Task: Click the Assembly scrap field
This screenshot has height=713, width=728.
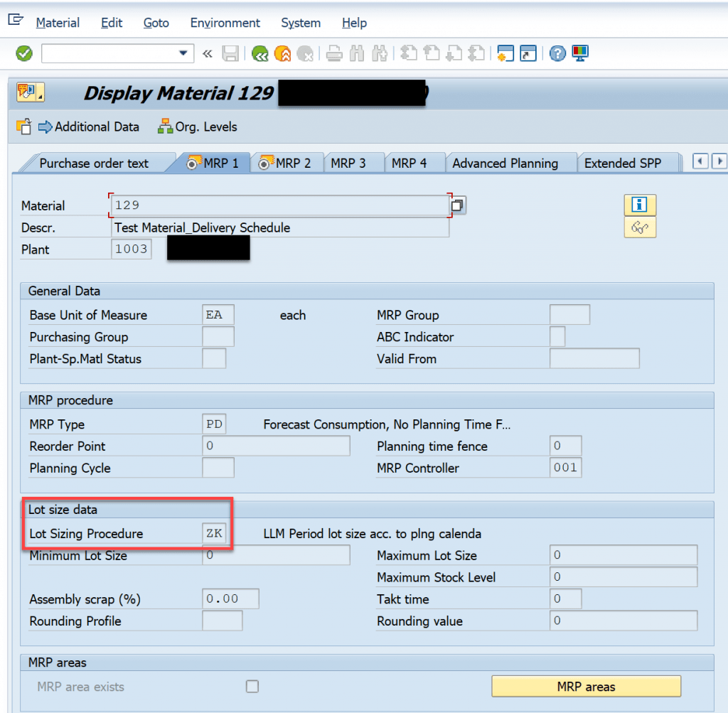Action: pos(231,599)
